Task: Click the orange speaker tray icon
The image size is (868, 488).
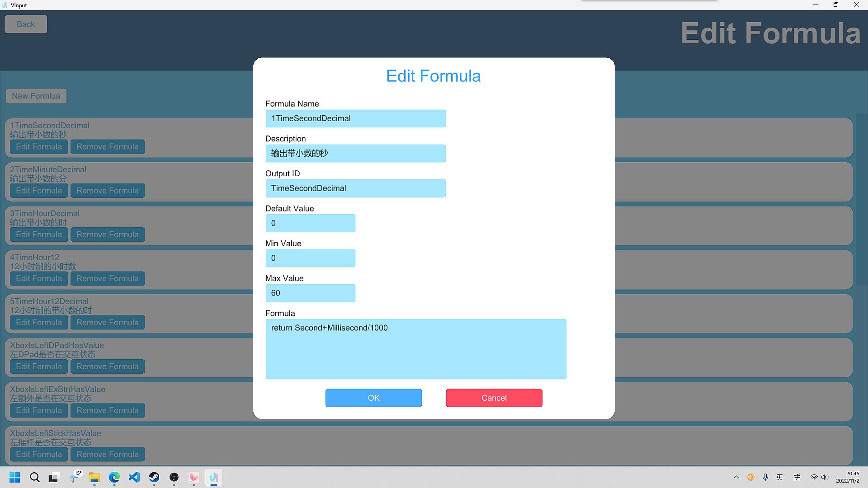Action: point(751,477)
